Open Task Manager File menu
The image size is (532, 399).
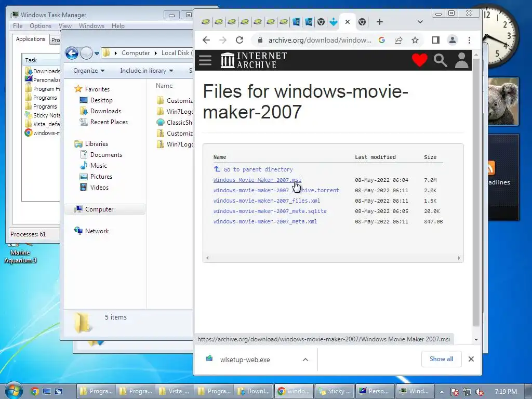point(18,26)
